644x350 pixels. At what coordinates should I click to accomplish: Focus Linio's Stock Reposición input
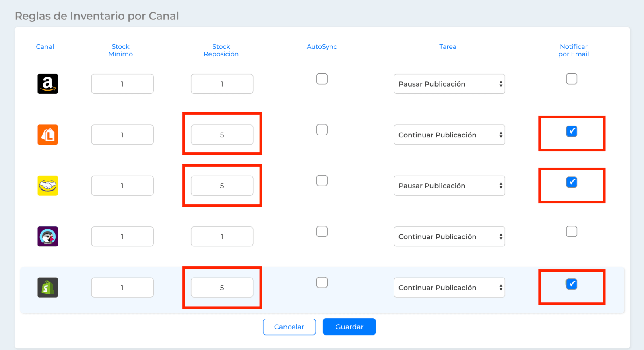[x=222, y=135]
